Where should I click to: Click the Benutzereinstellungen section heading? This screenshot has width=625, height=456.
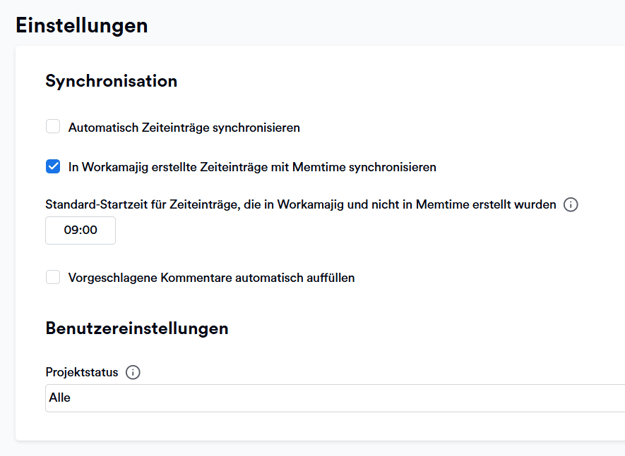137,328
